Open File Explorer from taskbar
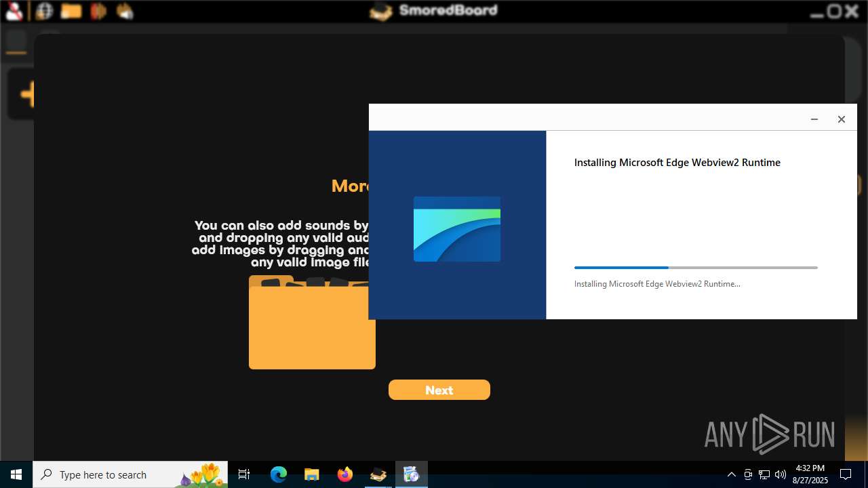Viewport: 868px width, 488px height. [x=312, y=474]
